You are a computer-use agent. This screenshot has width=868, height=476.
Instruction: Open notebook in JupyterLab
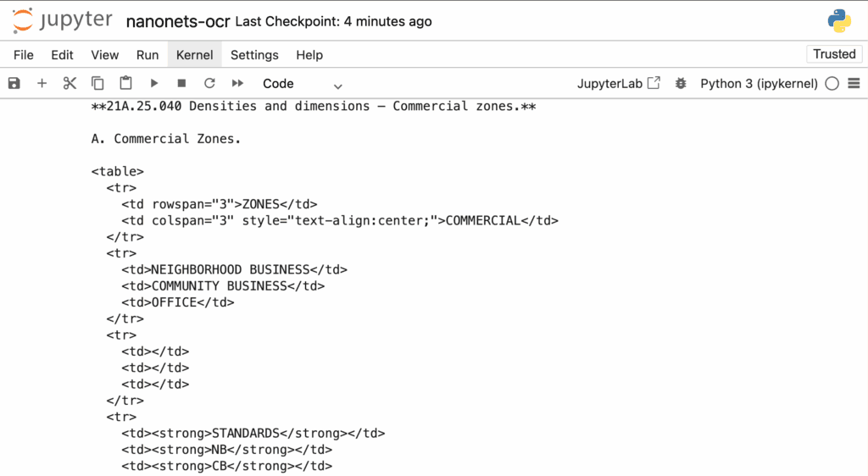pos(619,84)
